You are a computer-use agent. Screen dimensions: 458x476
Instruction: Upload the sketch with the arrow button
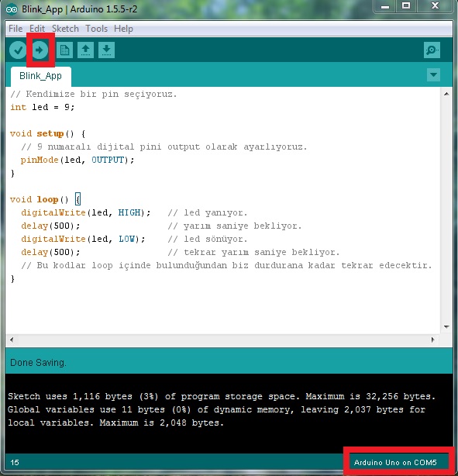pyautogui.click(x=40, y=50)
